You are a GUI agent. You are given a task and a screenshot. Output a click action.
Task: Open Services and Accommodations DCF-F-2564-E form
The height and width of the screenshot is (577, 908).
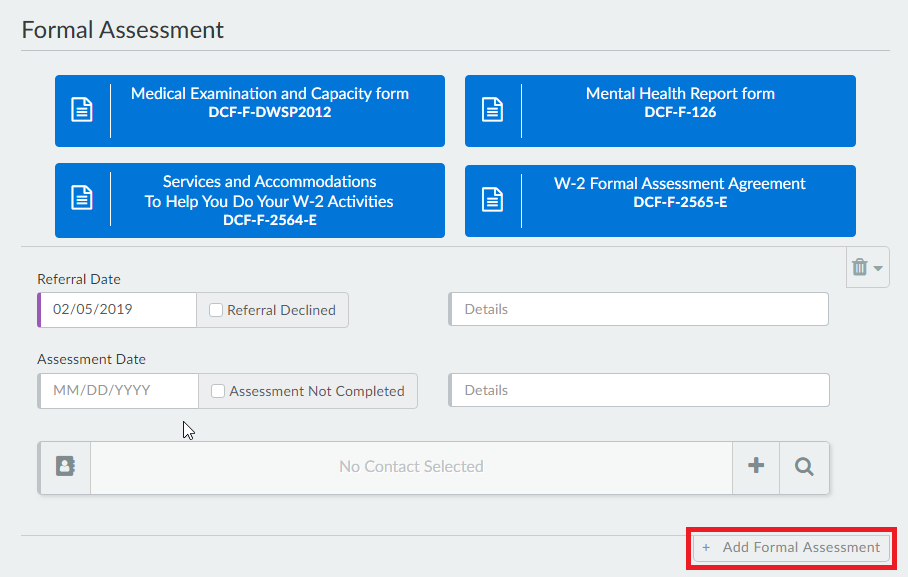point(270,200)
